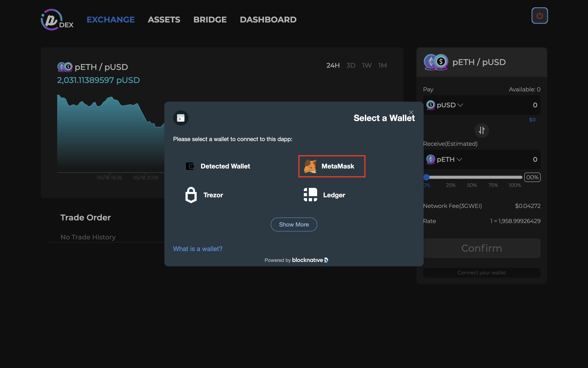
Task: Select the 1M chart range
Action: point(382,65)
